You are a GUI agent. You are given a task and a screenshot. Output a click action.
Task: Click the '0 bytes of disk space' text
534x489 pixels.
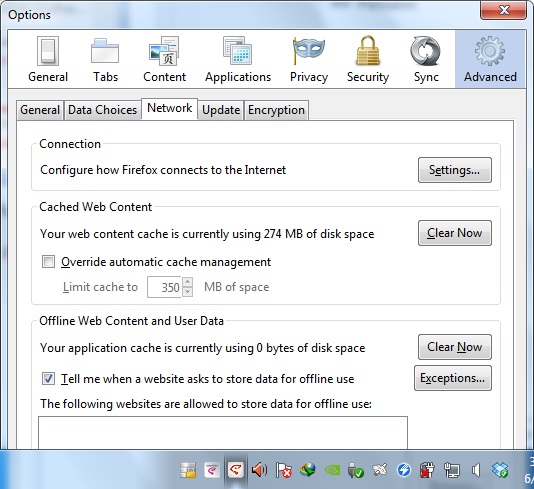[311, 348]
